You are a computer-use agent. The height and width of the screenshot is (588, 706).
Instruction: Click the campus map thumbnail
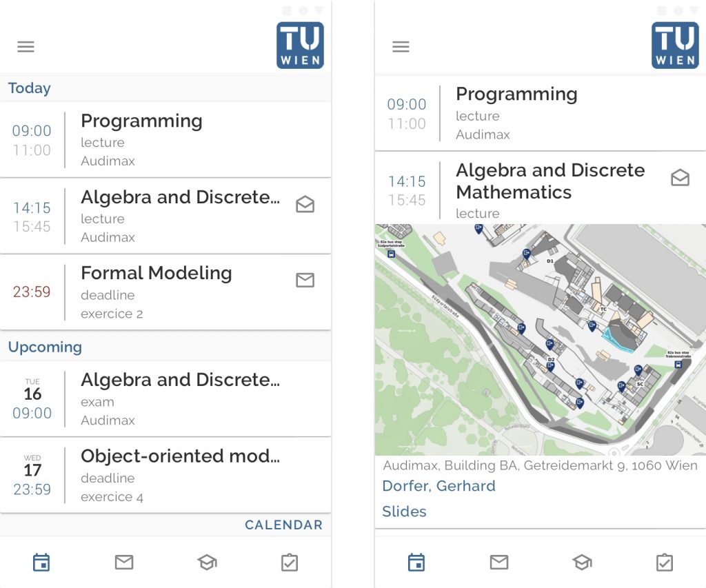tap(540, 339)
